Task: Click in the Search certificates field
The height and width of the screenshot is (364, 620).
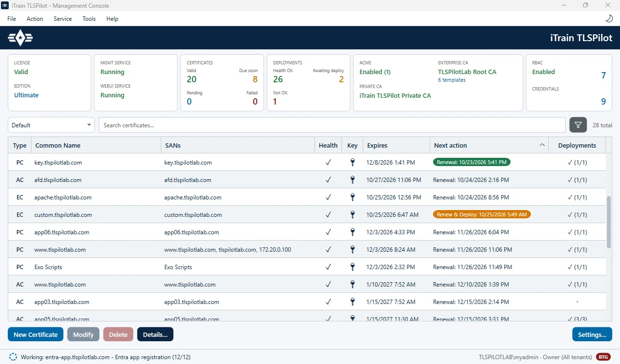Action: pyautogui.click(x=332, y=125)
